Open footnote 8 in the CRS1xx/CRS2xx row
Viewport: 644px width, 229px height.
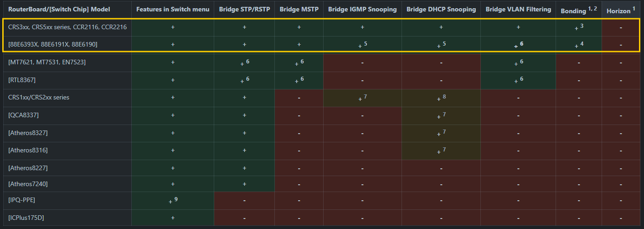click(444, 96)
